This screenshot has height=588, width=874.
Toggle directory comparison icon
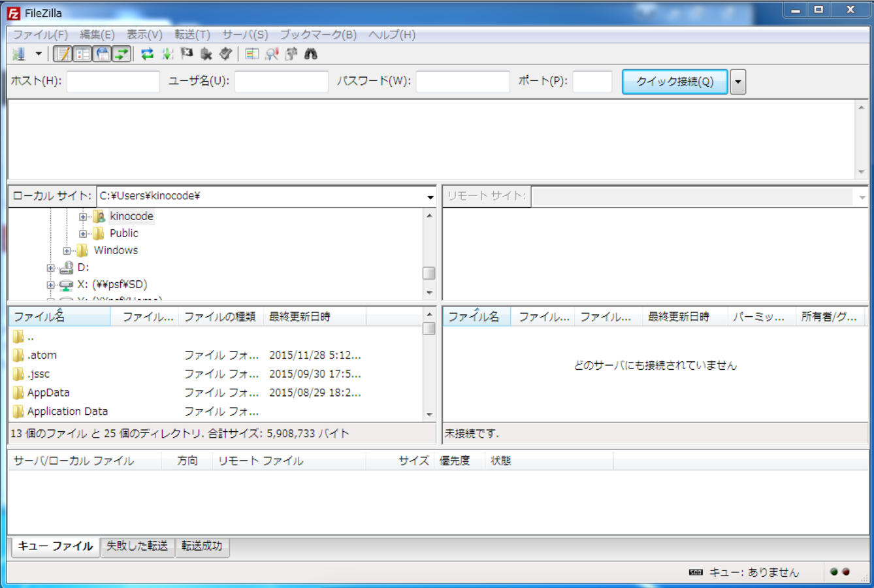(x=272, y=54)
